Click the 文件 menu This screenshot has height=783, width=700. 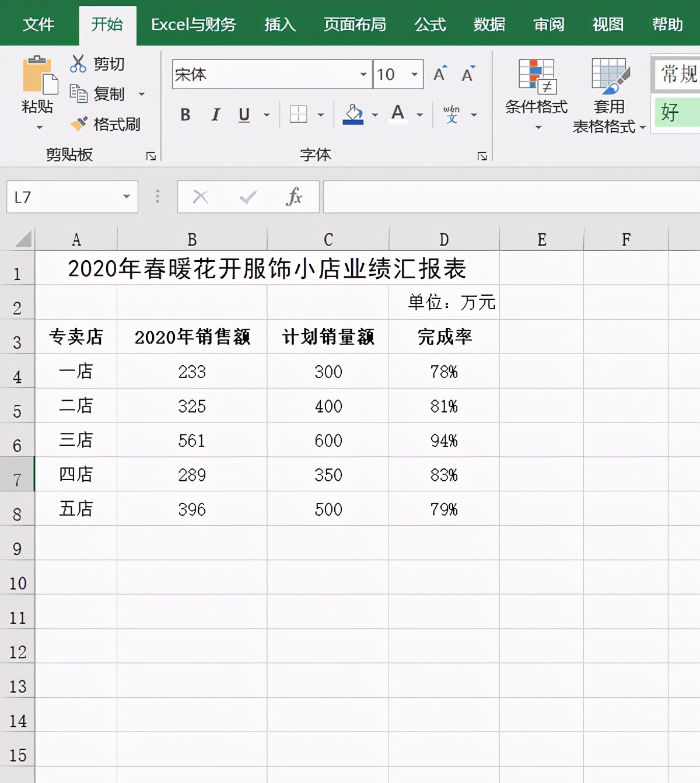click(x=38, y=25)
